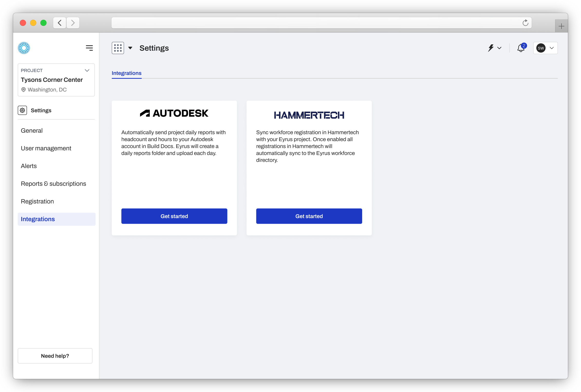The width and height of the screenshot is (581, 392).
Task: Click Get started for Autodesk
Action: click(x=174, y=216)
